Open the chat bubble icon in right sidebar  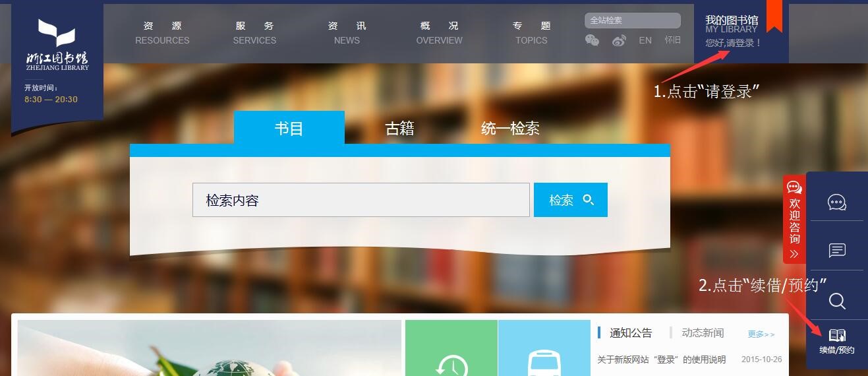click(x=837, y=202)
